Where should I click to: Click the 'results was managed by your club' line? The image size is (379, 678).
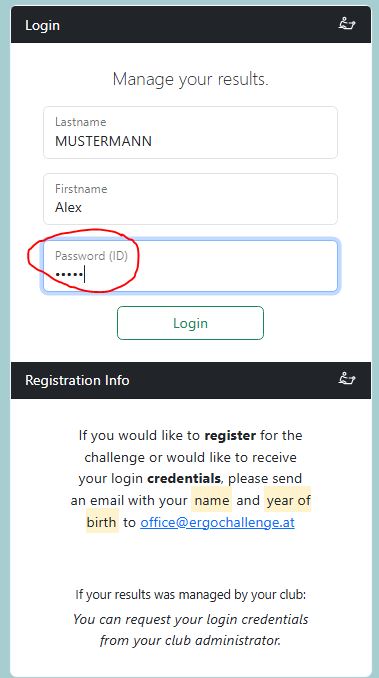[190, 595]
